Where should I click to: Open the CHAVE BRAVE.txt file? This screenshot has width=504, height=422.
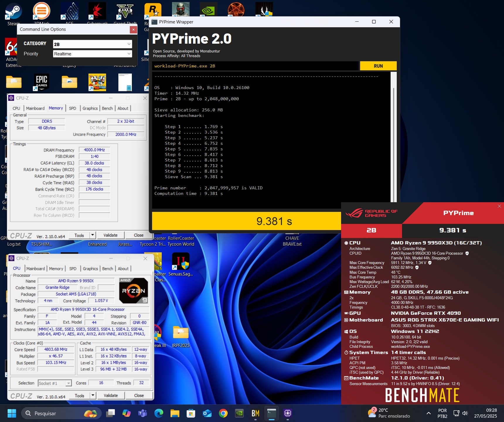coord(292,241)
